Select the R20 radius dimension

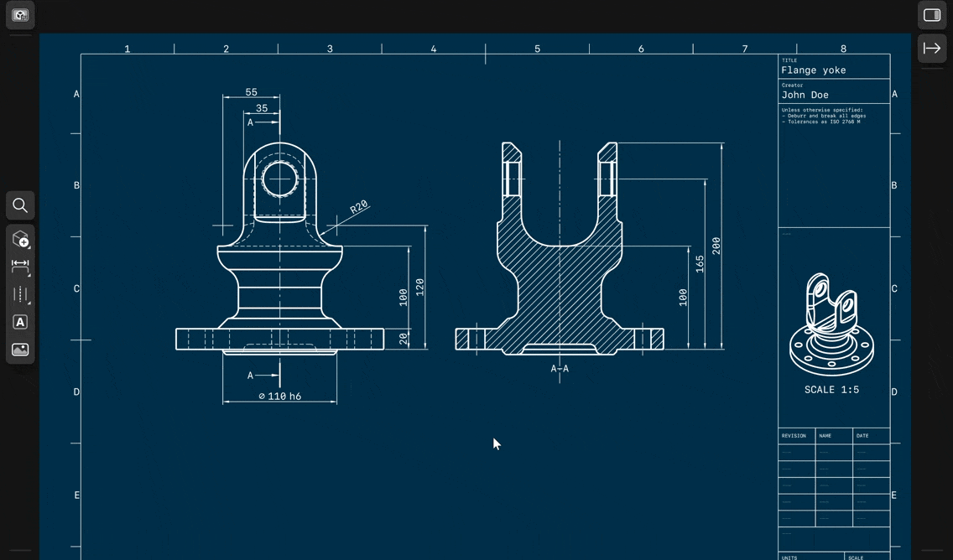[359, 207]
